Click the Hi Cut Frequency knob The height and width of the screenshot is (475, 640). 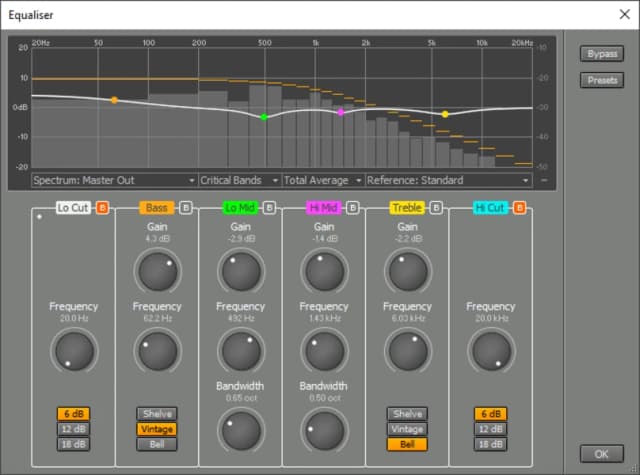pos(491,351)
